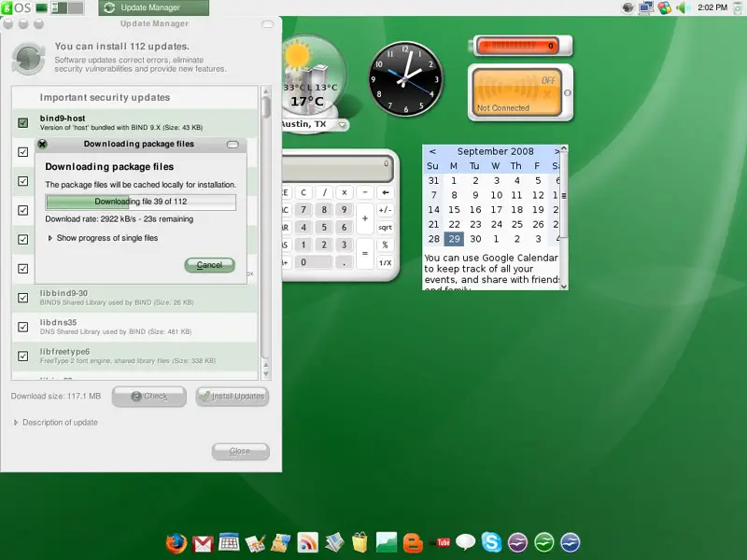Click the Check button in Update Manager
This screenshot has width=747, height=560.
[149, 396]
